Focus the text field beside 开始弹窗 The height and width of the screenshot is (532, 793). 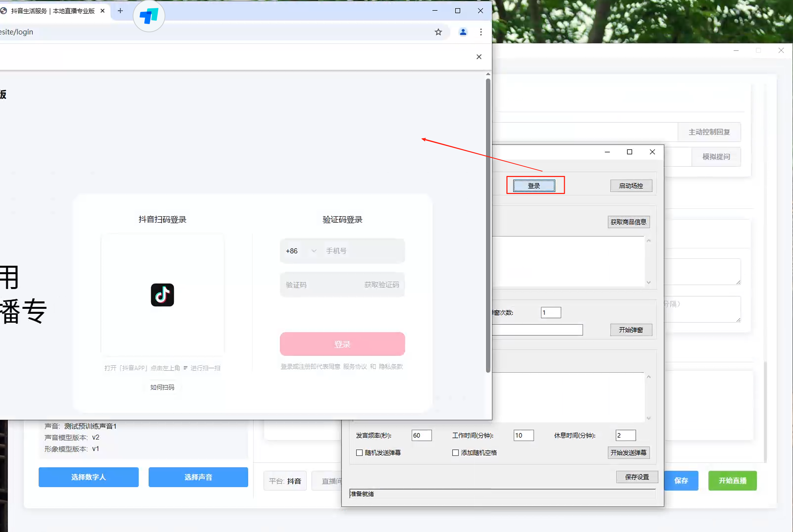[537, 330]
